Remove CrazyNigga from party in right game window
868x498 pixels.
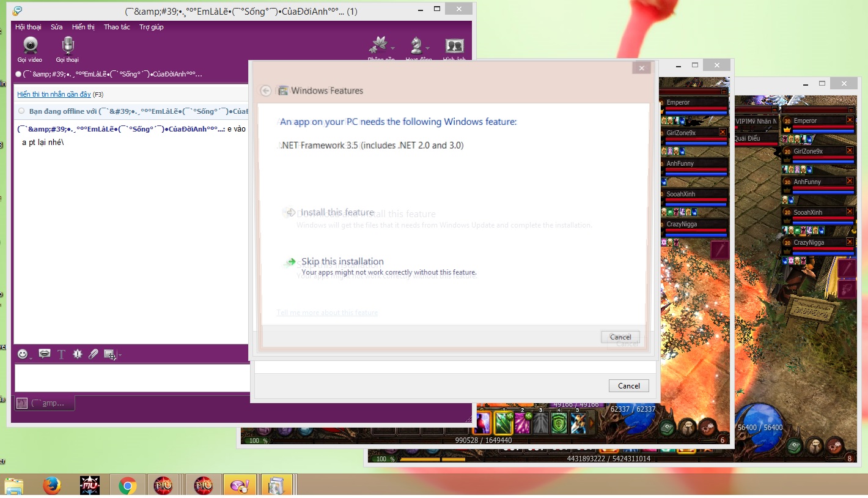pos(850,242)
